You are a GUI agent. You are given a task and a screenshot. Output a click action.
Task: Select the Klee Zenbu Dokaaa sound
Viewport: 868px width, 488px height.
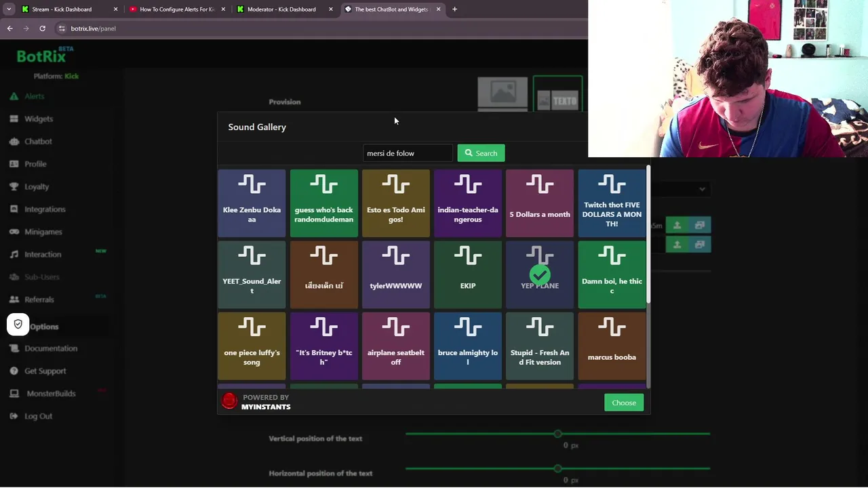pos(252,203)
